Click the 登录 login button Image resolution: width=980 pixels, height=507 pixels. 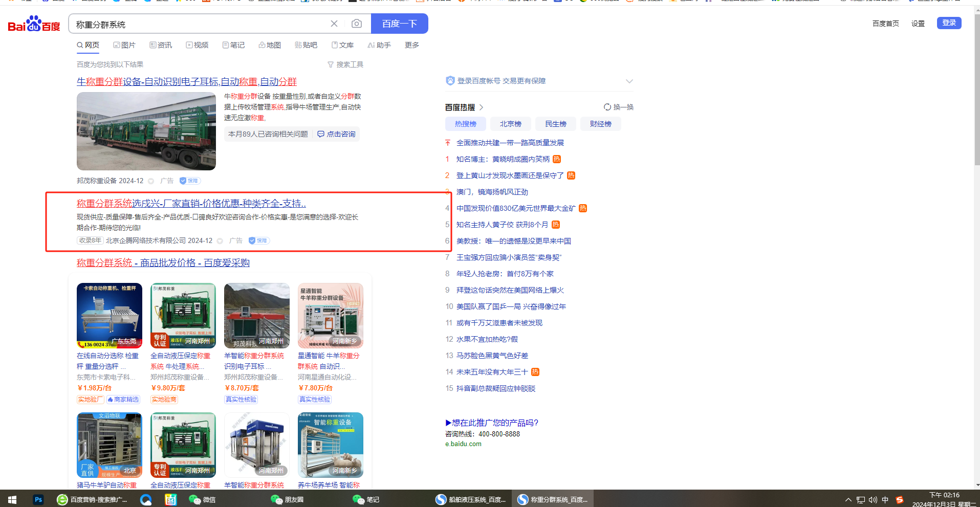(949, 23)
